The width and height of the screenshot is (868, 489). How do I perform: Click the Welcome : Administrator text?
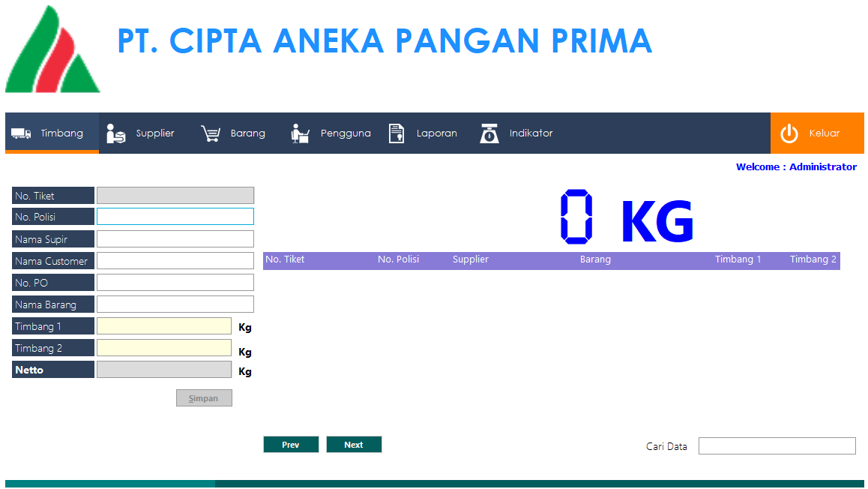coord(796,166)
